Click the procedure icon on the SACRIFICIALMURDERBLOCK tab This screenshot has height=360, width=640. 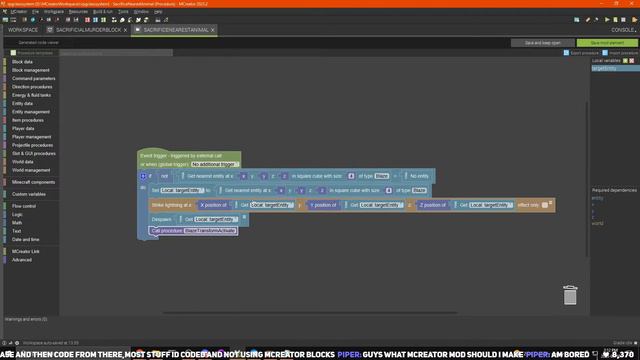click(x=50, y=30)
